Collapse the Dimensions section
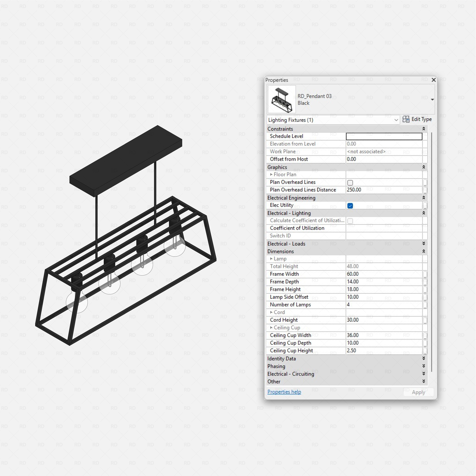 (x=423, y=251)
